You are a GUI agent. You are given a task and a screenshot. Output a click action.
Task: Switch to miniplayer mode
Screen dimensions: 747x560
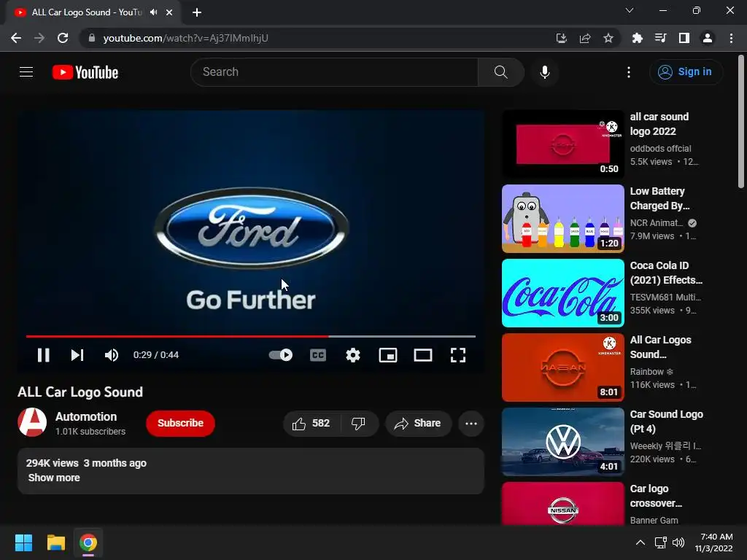tap(388, 355)
